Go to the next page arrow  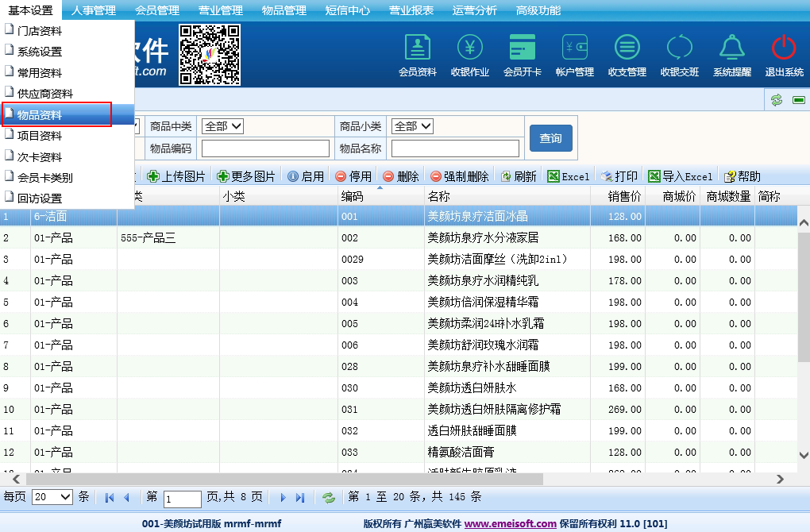(283, 498)
